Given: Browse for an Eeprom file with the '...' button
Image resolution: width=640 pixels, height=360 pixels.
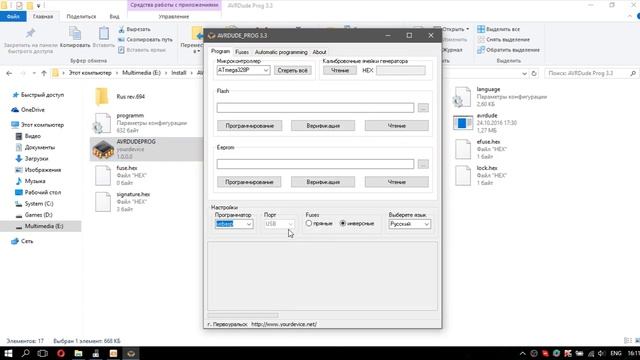Looking at the screenshot, I should [423, 164].
